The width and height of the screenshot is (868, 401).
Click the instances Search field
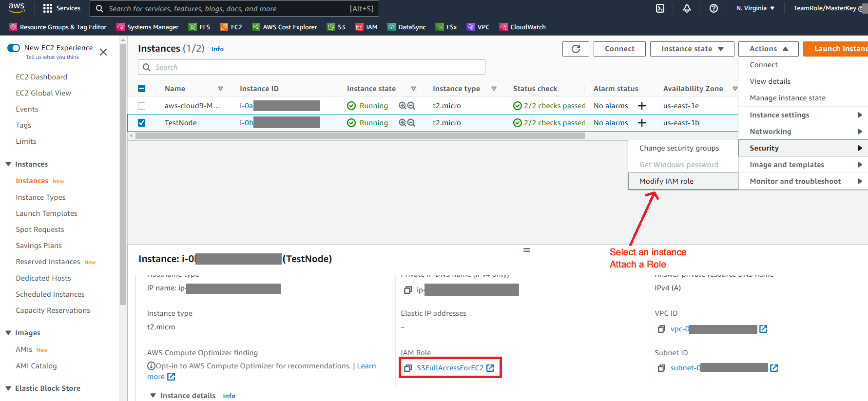coord(311,67)
